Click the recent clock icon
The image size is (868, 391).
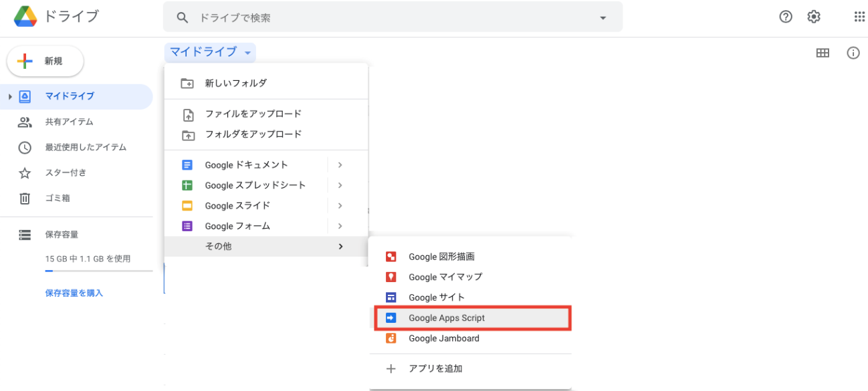tap(25, 148)
